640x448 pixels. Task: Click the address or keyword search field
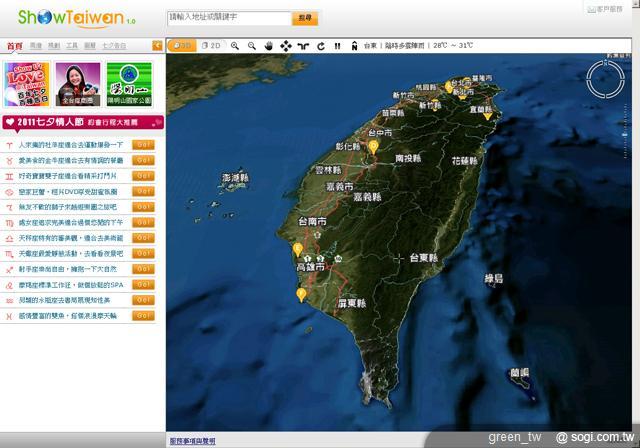coord(228,18)
